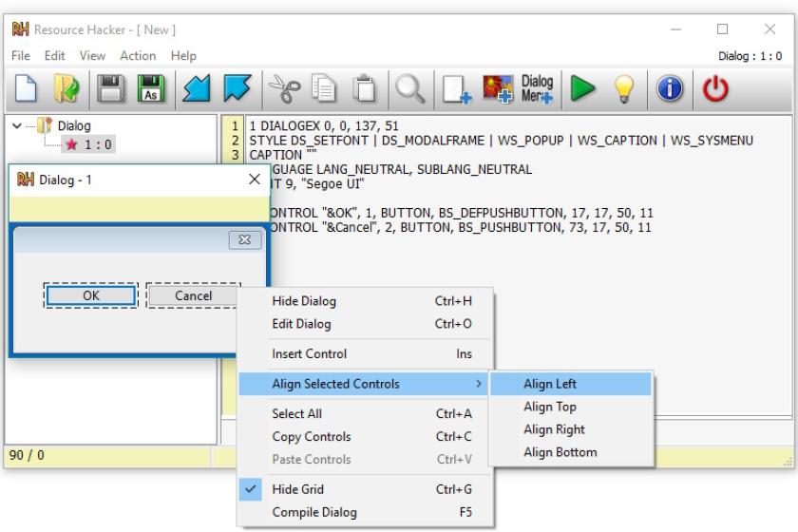The height and width of the screenshot is (532, 798).
Task: Click the Cancel button in dialog preview
Action: 194,295
